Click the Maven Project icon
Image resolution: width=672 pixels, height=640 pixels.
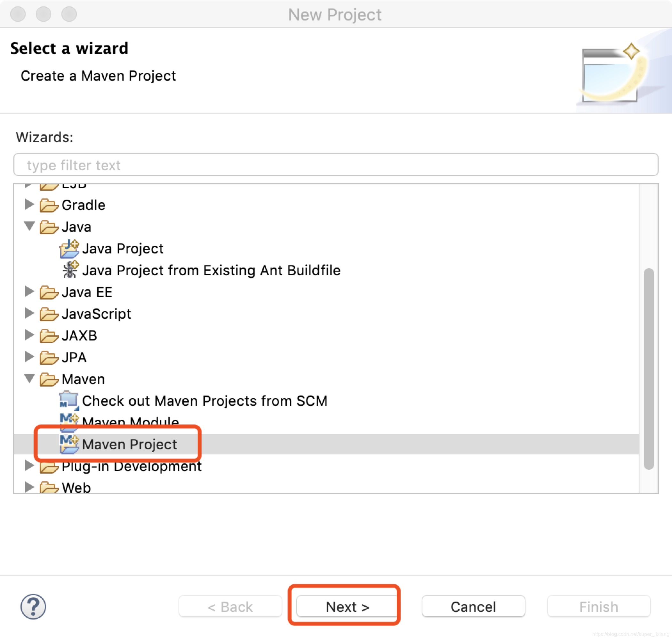(x=69, y=444)
